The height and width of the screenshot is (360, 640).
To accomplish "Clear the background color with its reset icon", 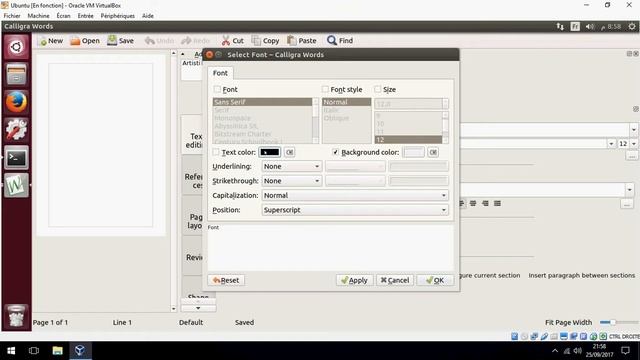I will 433,152.
